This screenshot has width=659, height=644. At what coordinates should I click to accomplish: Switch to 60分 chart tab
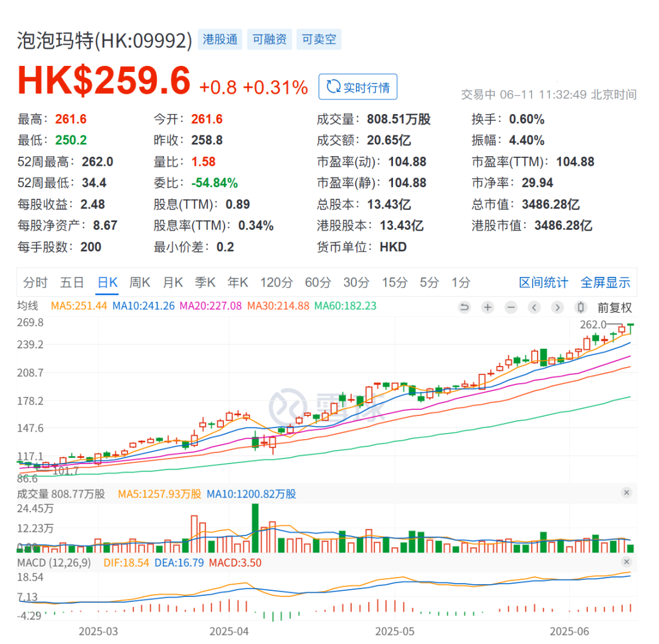coord(318,282)
